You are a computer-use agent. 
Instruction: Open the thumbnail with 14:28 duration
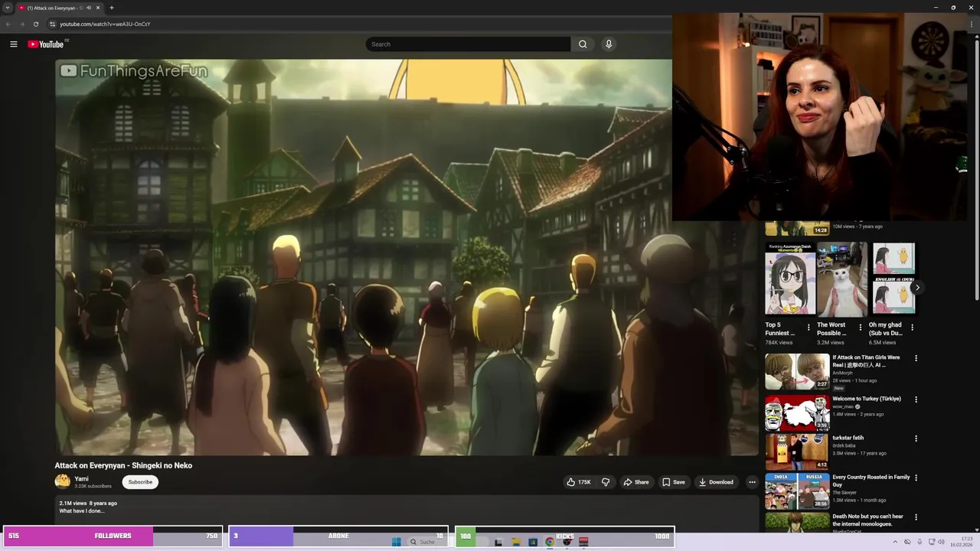click(x=797, y=228)
